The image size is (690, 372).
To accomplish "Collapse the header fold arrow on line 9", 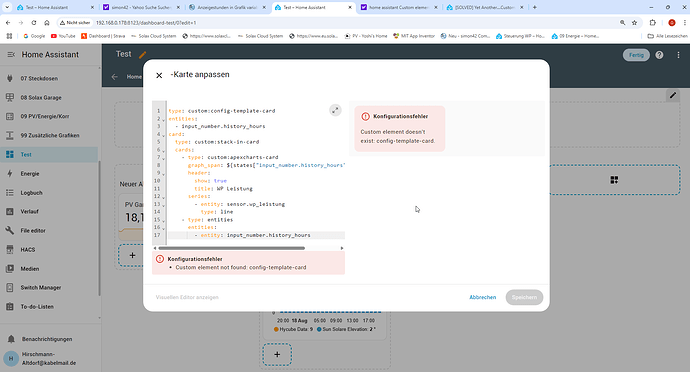I will click(164, 174).
